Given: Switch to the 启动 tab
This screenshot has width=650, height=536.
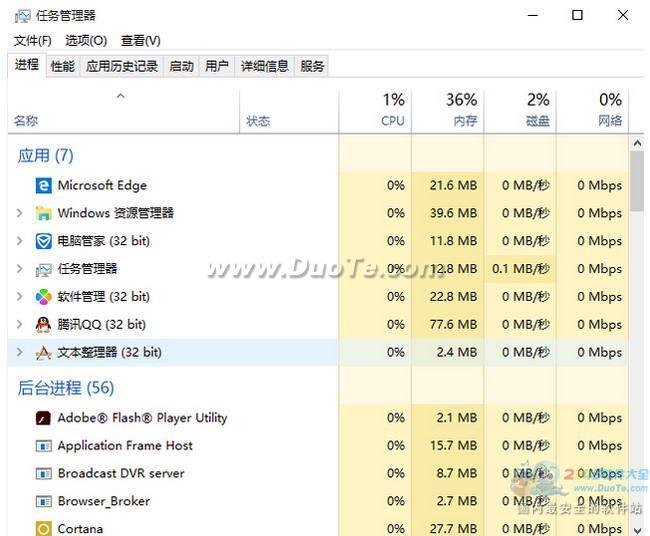Looking at the screenshot, I should click(x=181, y=66).
